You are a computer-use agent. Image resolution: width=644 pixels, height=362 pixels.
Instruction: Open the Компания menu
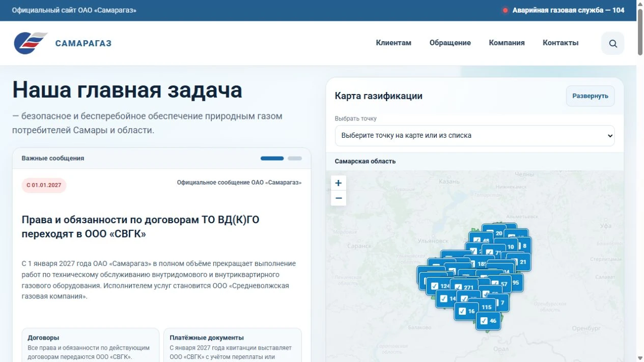(x=507, y=43)
